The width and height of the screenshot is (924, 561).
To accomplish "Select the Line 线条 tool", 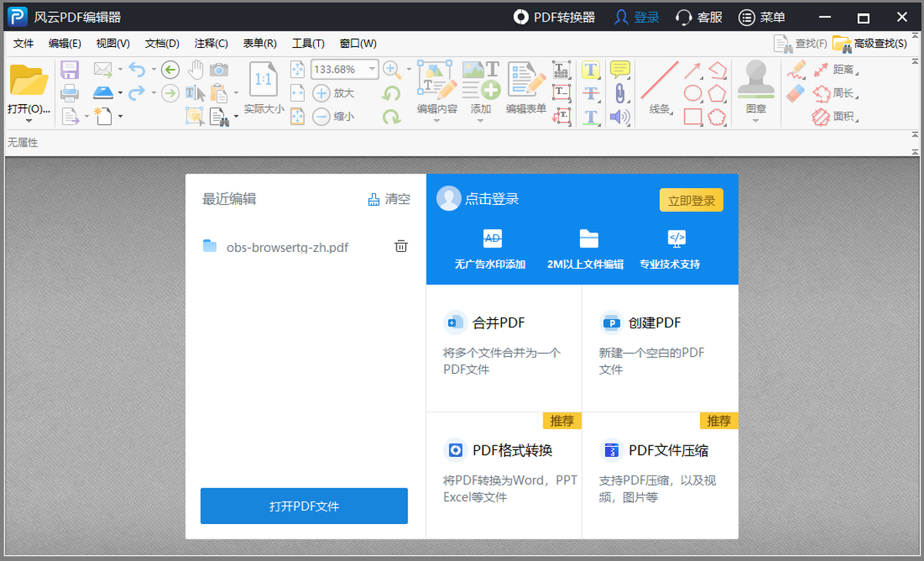I will coord(659,88).
